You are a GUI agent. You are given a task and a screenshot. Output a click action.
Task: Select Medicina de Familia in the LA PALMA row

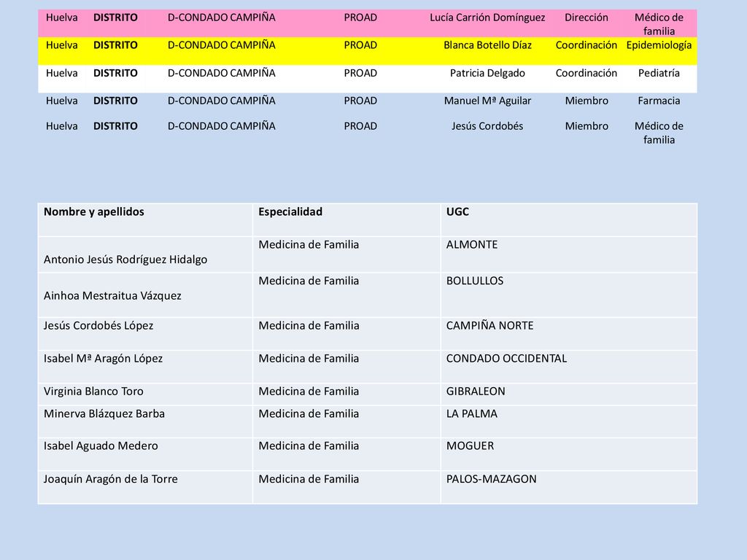point(309,414)
